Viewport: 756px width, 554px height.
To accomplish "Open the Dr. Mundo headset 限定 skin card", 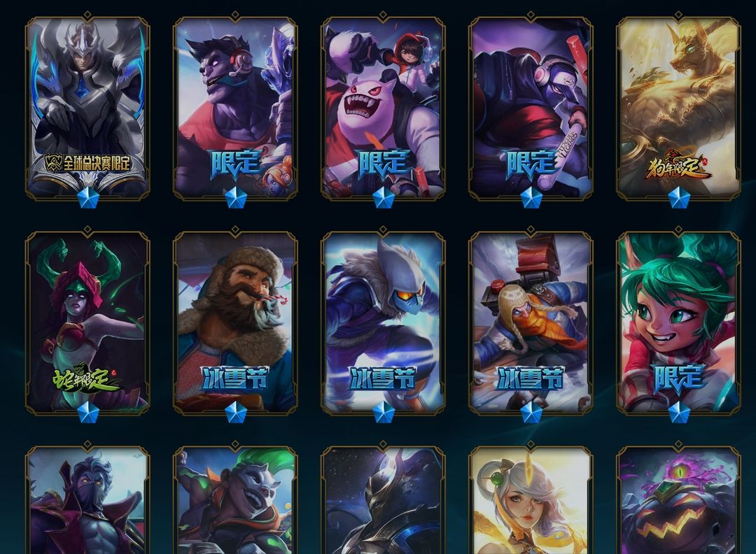I will tap(235, 109).
